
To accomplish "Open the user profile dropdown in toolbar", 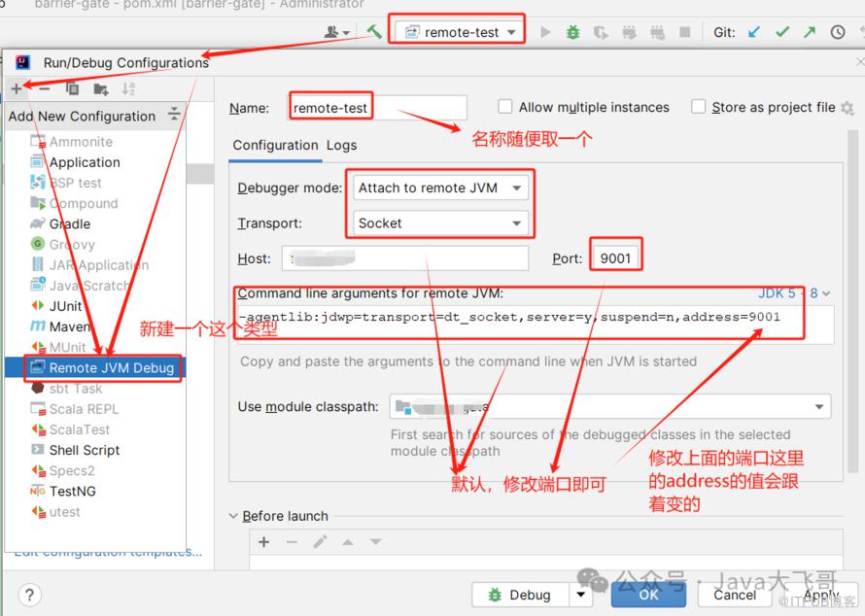I will tap(337, 32).
